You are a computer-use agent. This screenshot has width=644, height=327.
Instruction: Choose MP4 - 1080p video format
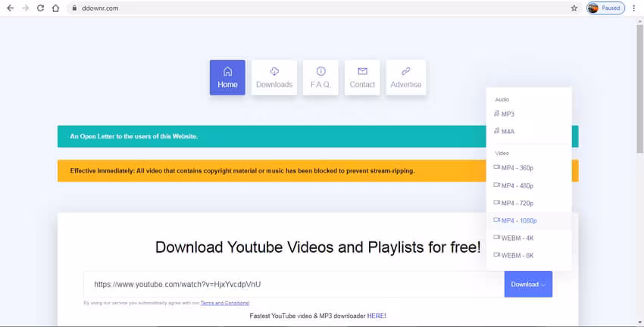tap(529, 221)
